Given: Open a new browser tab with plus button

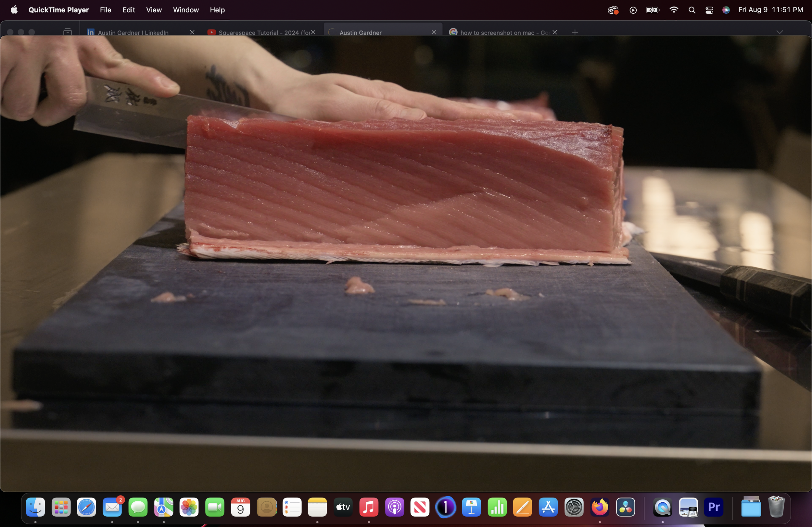Looking at the screenshot, I should coord(575,32).
